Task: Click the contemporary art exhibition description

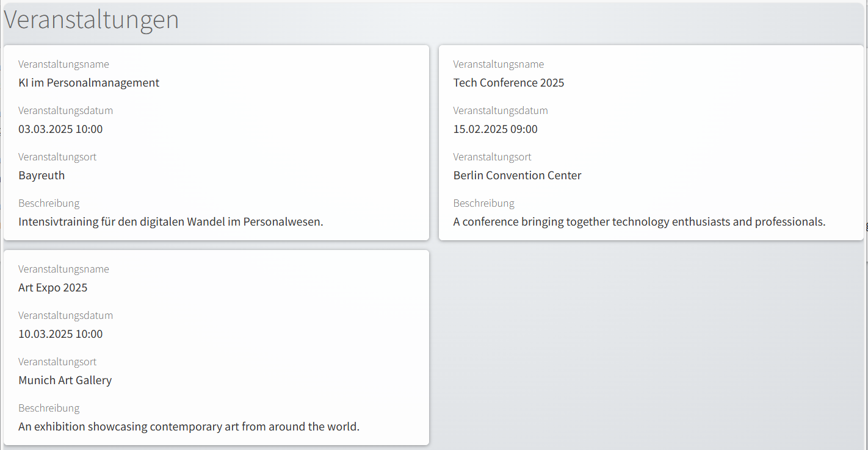Action: click(x=189, y=427)
